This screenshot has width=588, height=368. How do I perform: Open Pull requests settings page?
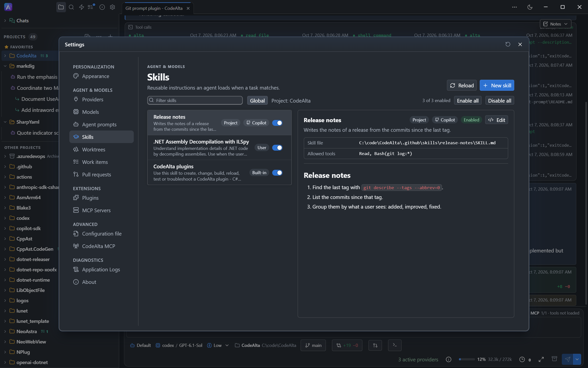pyautogui.click(x=101, y=174)
